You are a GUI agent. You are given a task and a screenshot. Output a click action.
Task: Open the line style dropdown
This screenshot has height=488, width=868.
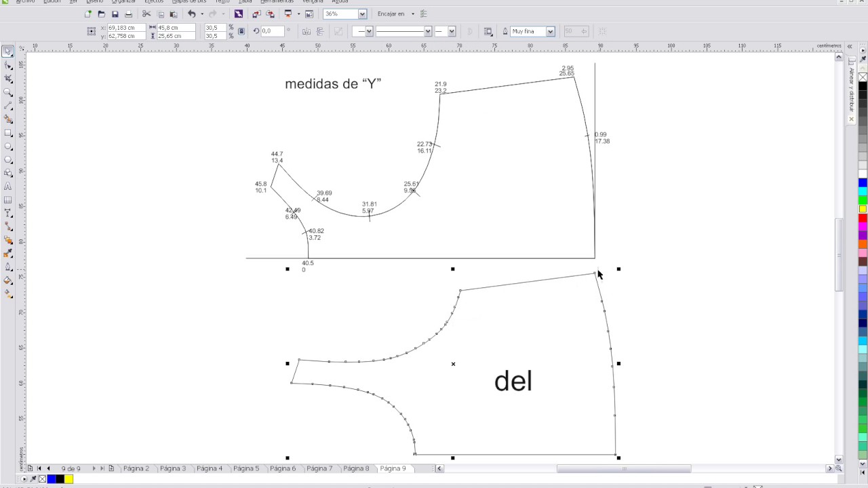pos(427,31)
